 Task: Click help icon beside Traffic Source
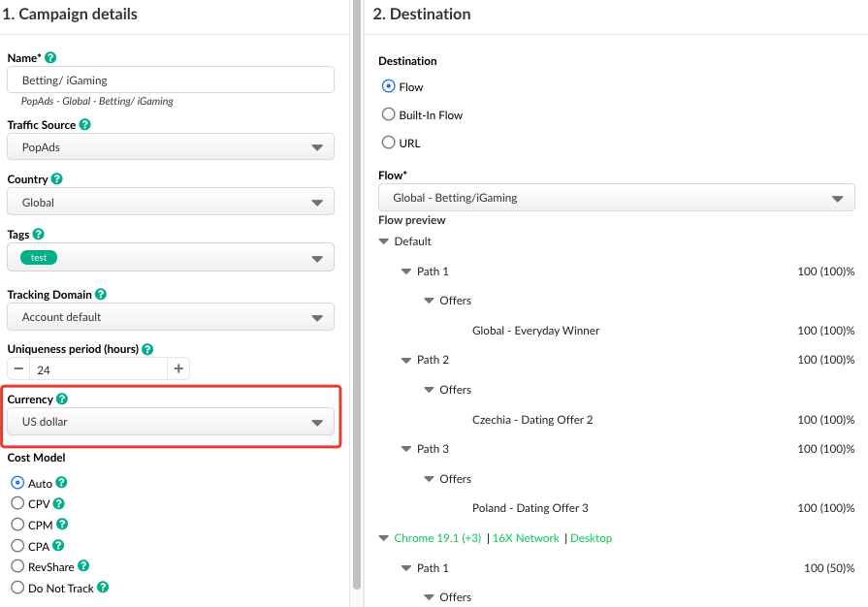(85, 125)
